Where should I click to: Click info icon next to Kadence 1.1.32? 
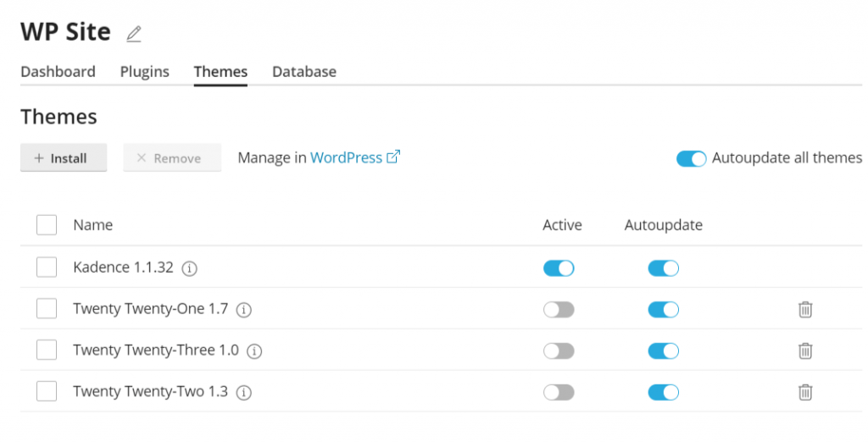(190, 268)
